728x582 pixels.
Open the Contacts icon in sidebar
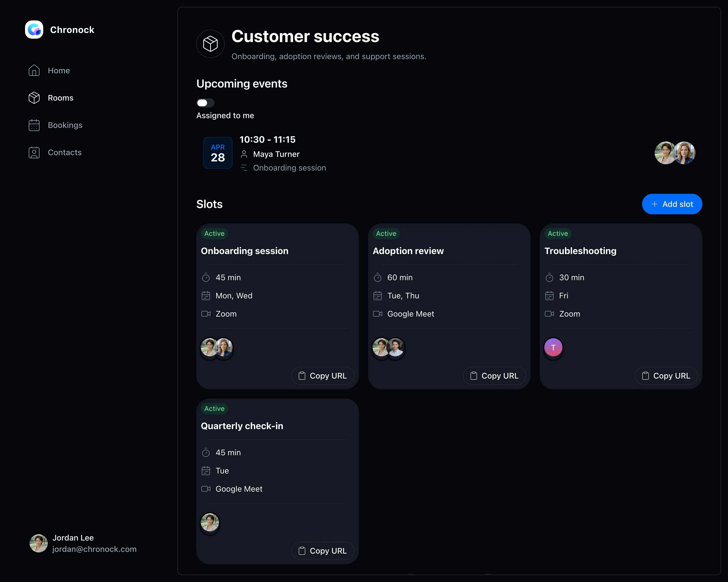(x=34, y=153)
